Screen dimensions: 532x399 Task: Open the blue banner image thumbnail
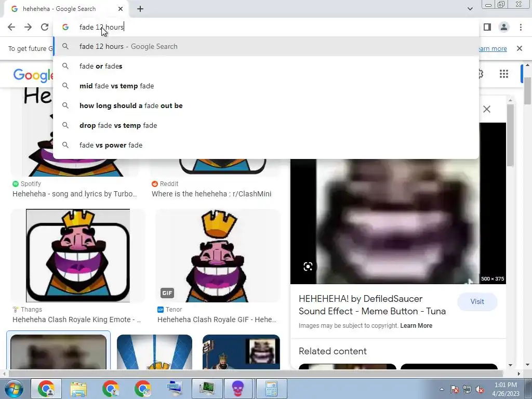(x=154, y=352)
